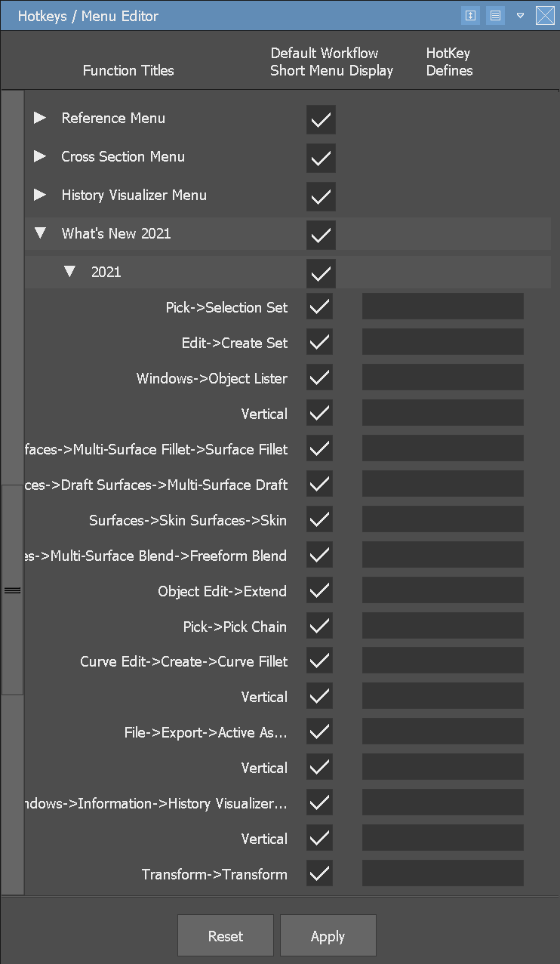Click the scrollbar handle on the left edge
The width and height of the screenshot is (560, 964).
pos(12,589)
